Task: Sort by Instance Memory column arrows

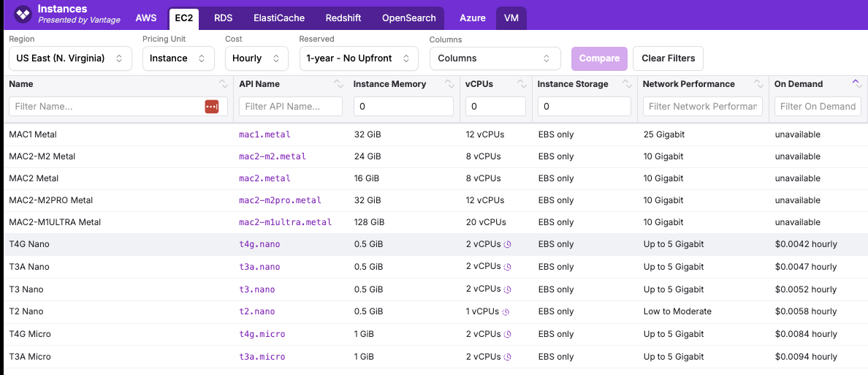Action: pos(449,84)
